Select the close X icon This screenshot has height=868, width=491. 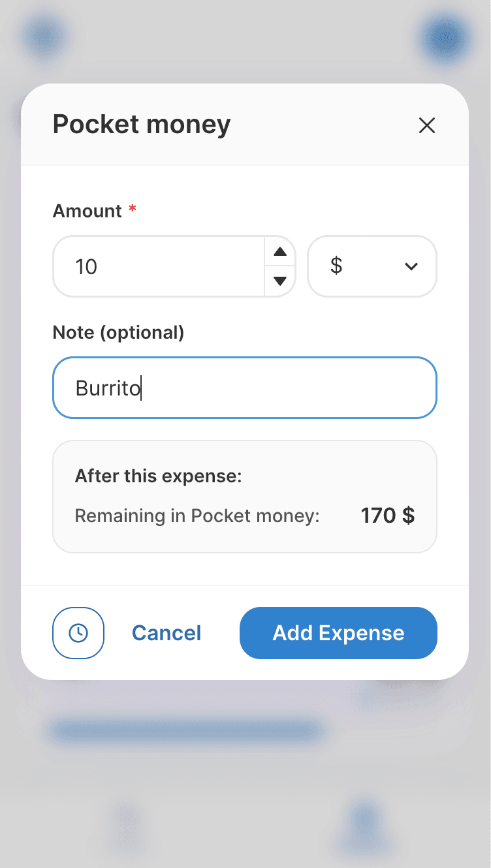(x=427, y=125)
